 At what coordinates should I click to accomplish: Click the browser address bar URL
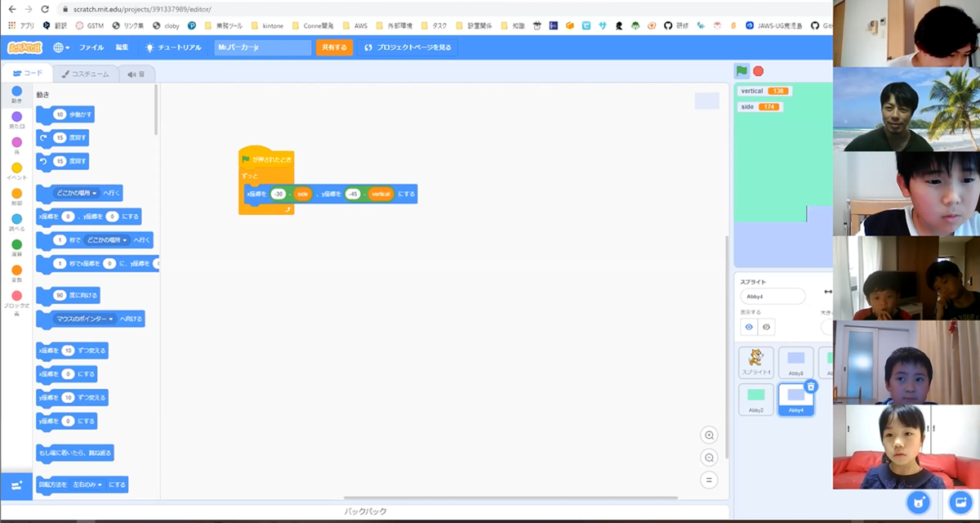(142, 9)
